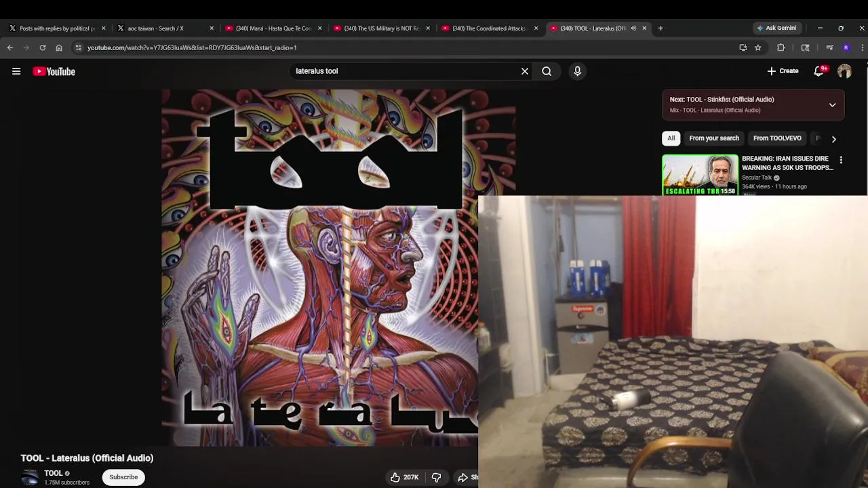
Task: Show more filter chips with right arrow
Action: click(x=834, y=139)
